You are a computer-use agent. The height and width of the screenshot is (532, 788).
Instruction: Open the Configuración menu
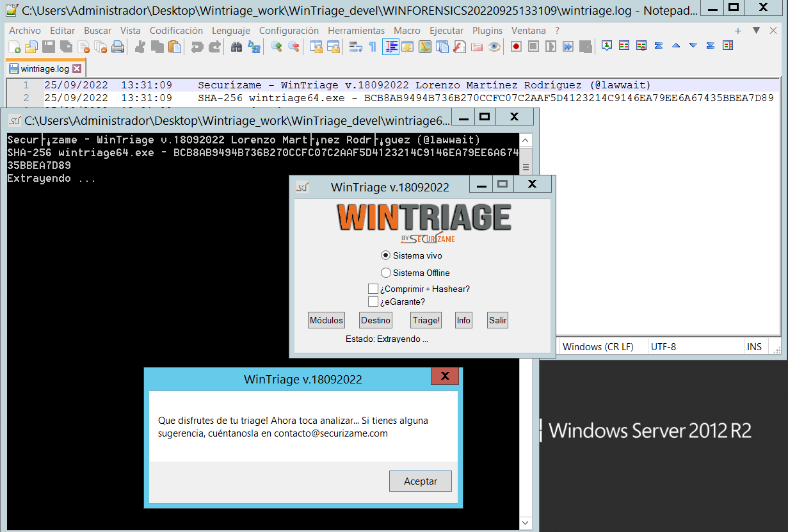[289, 31]
